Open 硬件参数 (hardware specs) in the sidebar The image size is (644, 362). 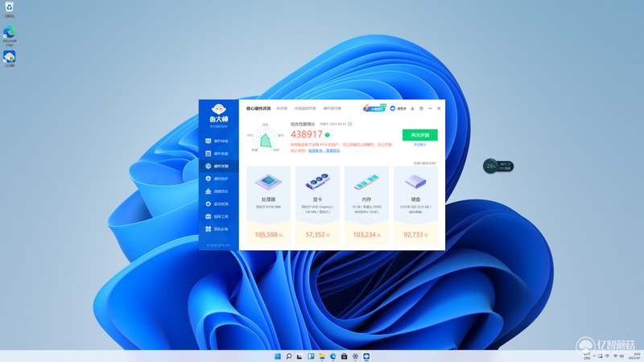pos(218,154)
